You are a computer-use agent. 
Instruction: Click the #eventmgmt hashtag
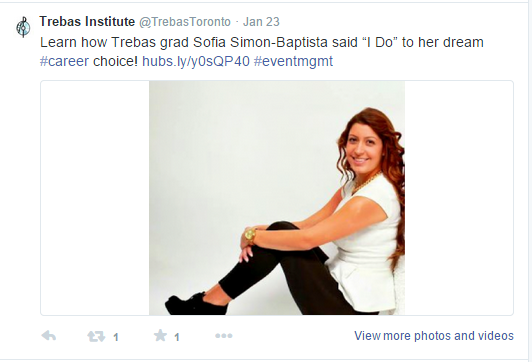coord(293,61)
